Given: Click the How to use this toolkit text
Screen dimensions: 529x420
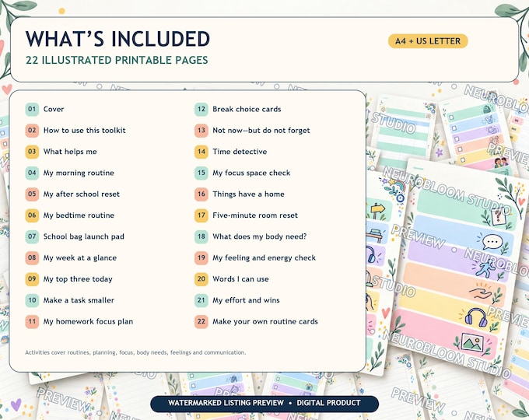Looking at the screenshot, I should [84, 131].
